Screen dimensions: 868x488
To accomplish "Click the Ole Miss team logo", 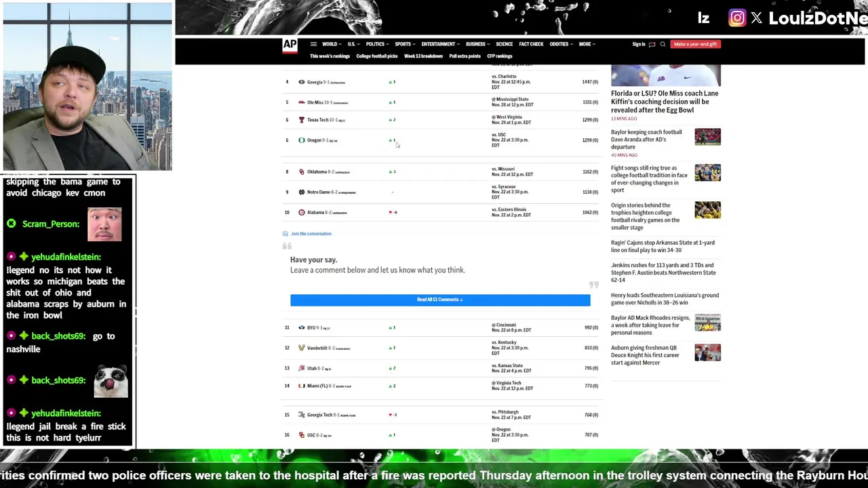I will coord(302,102).
